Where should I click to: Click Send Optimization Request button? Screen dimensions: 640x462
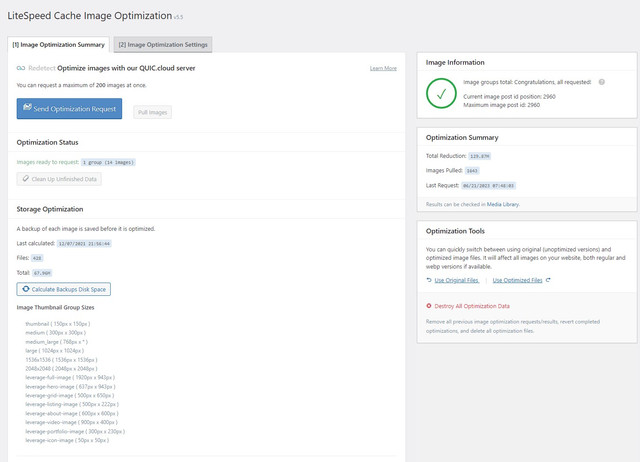pos(69,109)
